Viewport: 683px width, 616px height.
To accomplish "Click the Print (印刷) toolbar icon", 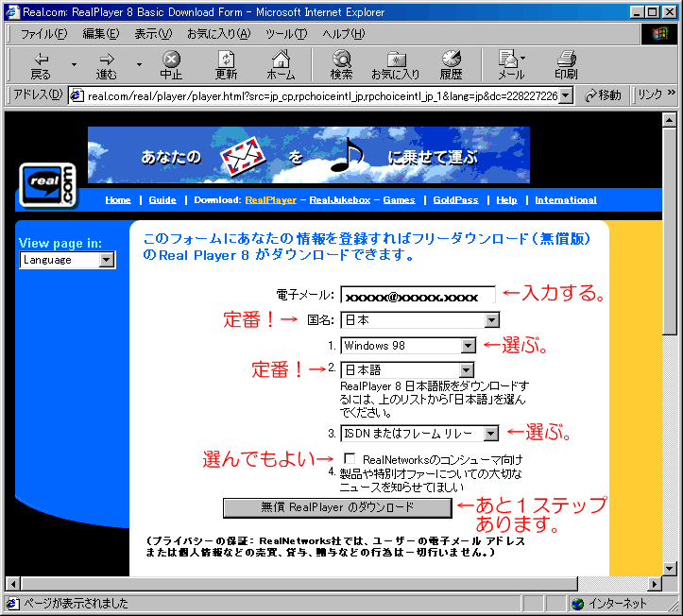I will 566,65.
